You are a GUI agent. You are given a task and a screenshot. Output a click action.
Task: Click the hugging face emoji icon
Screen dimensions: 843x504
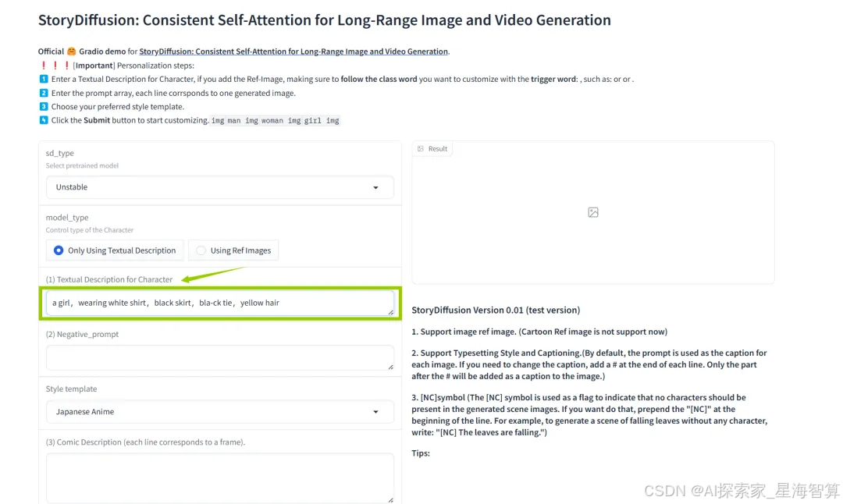[72, 51]
